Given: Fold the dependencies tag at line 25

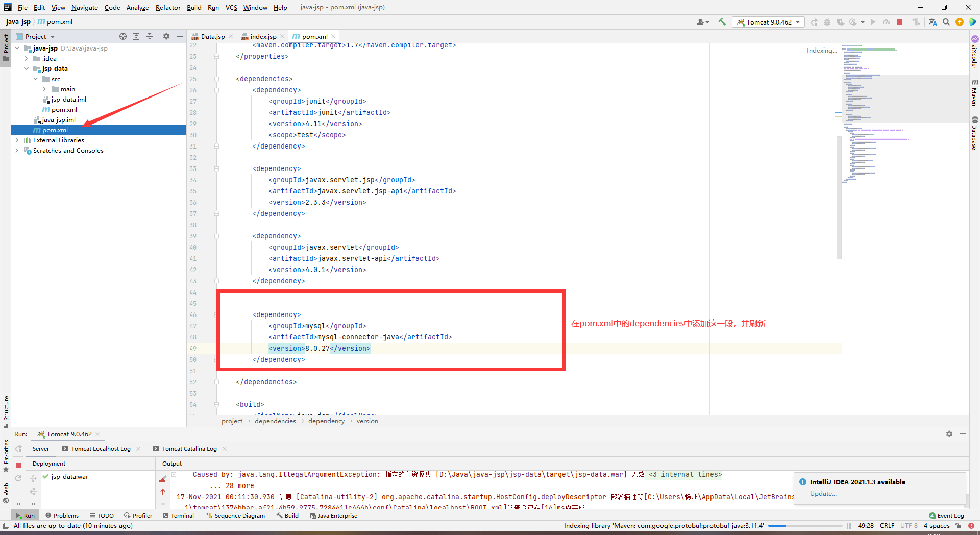Looking at the screenshot, I should coord(217,79).
